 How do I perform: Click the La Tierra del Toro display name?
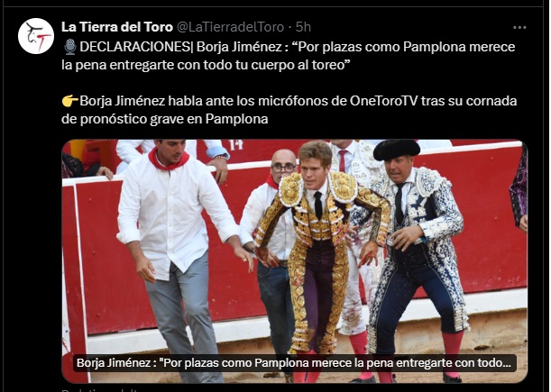coord(117,27)
